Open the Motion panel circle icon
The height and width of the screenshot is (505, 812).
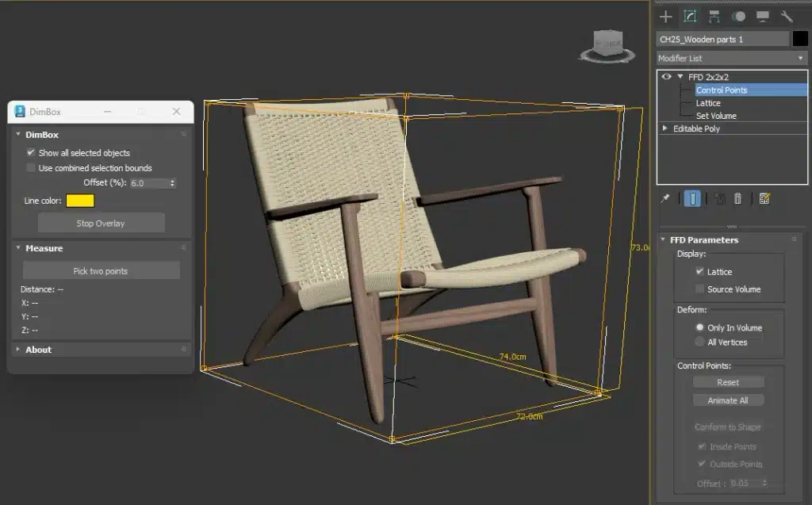738,17
